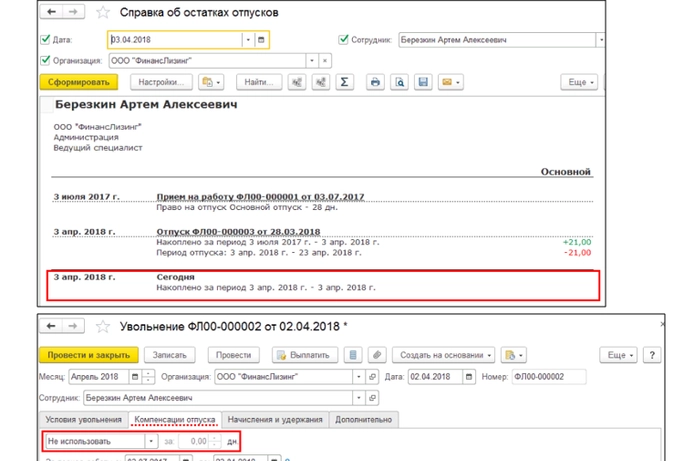Click the Выплатить button
The height and width of the screenshot is (461, 674).
coord(305,355)
